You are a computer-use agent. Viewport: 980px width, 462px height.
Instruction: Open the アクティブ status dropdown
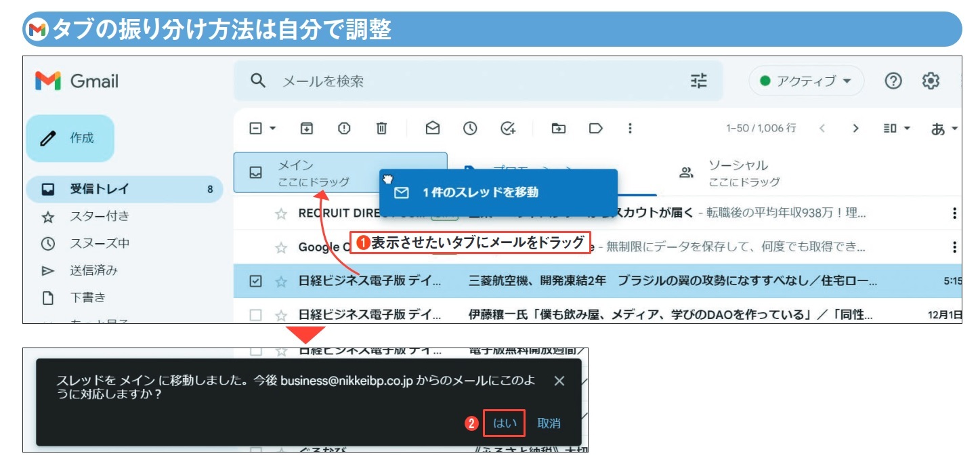(x=806, y=81)
